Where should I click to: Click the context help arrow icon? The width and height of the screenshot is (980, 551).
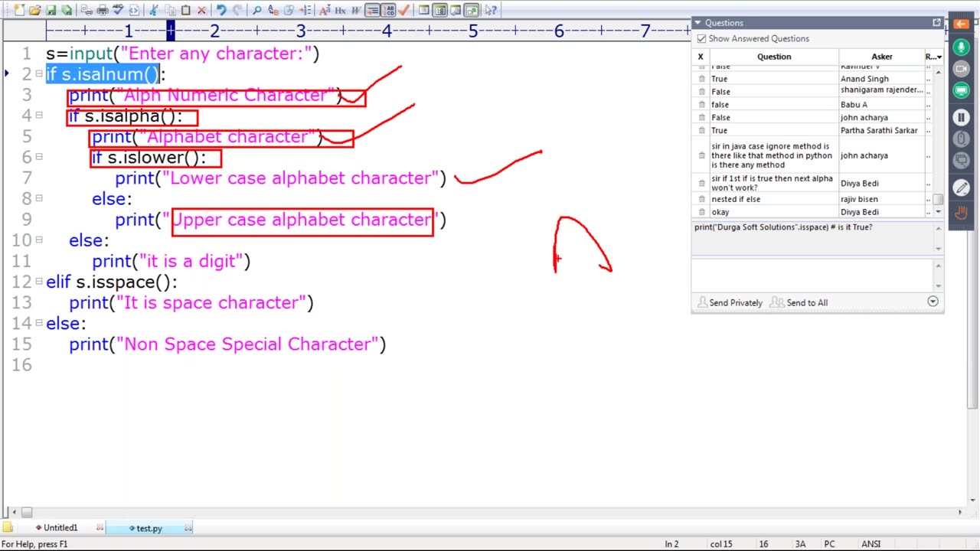pyautogui.click(x=491, y=10)
